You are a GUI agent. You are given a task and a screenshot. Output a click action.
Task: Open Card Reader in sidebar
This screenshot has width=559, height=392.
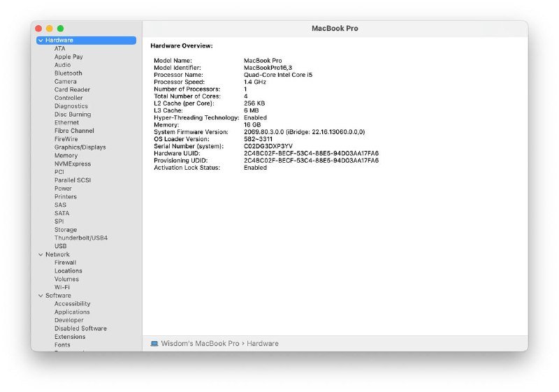point(72,89)
